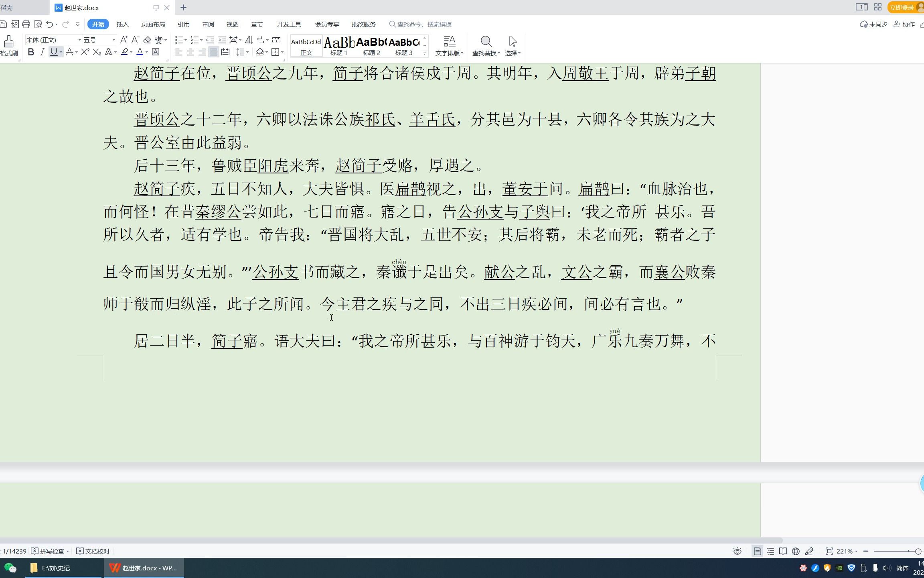Click the save icon in quick toolbar

click(3, 24)
